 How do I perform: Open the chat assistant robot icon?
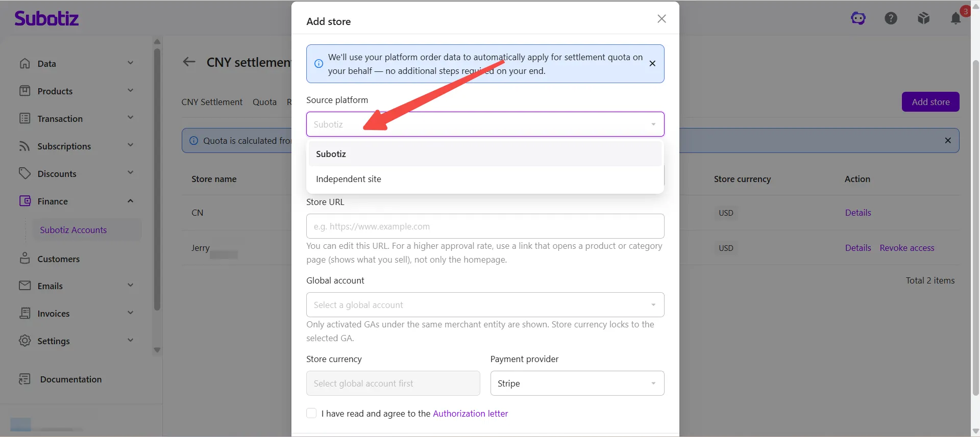(858, 18)
